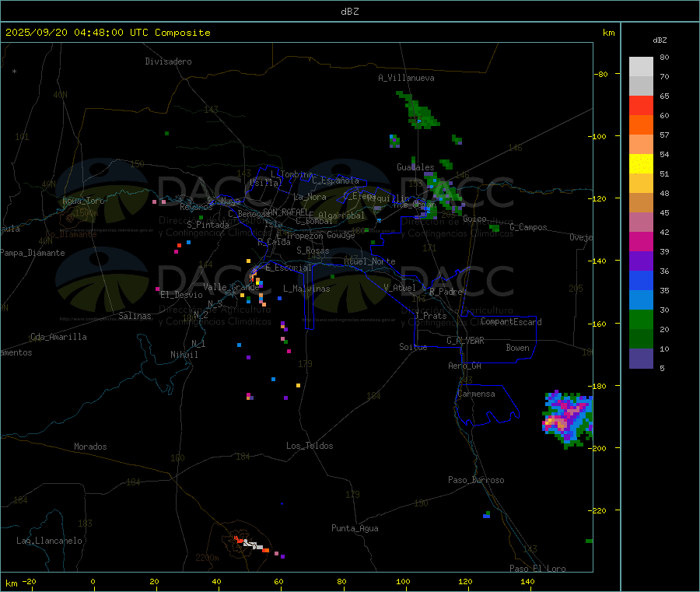The width and height of the screenshot is (700, 592).
Task: Click the Aero_GA airport label
Action: tap(464, 366)
